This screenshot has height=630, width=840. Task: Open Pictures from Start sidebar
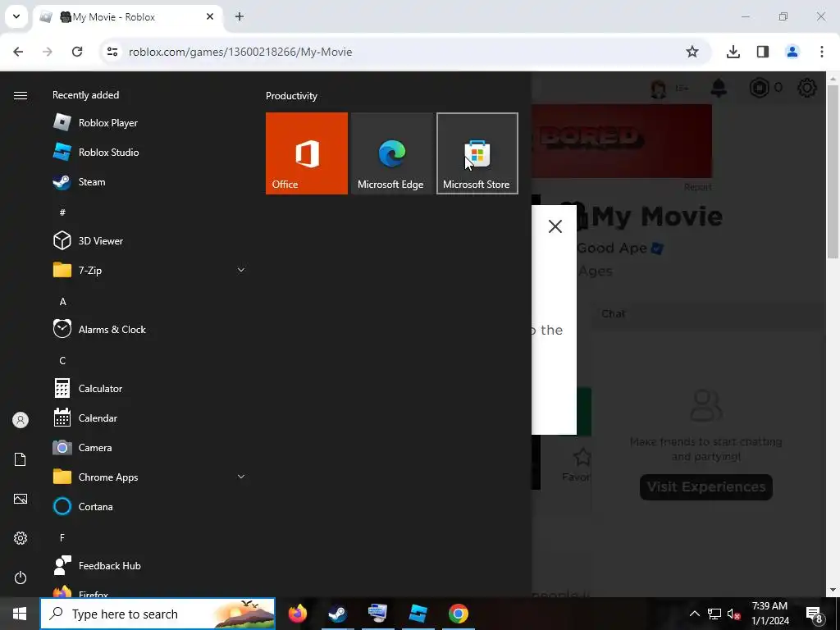(x=21, y=499)
